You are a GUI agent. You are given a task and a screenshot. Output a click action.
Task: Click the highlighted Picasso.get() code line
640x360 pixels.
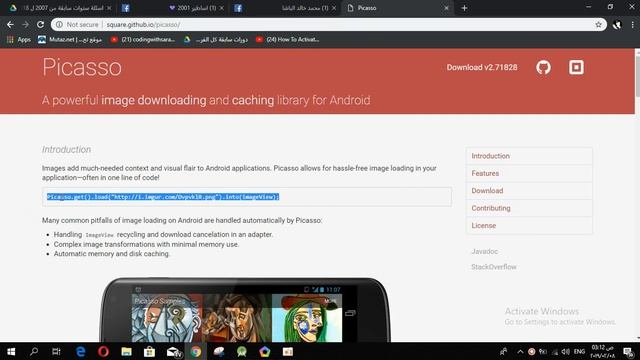tap(163, 197)
